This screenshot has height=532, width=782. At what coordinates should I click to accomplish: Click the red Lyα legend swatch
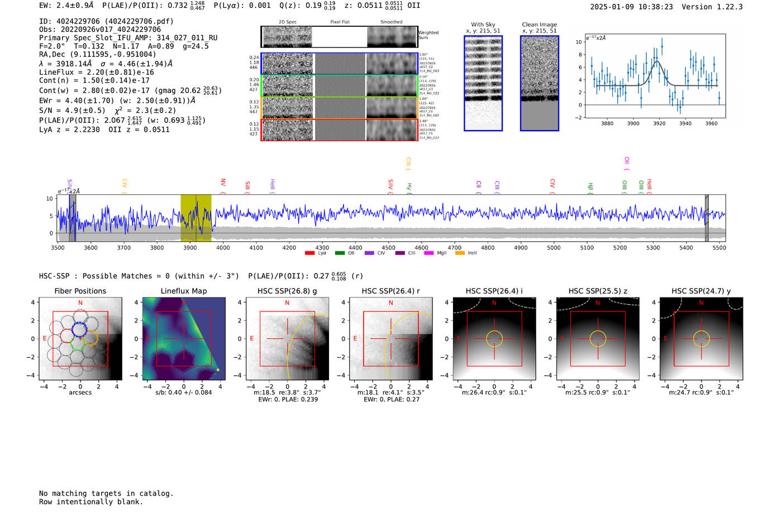point(309,253)
